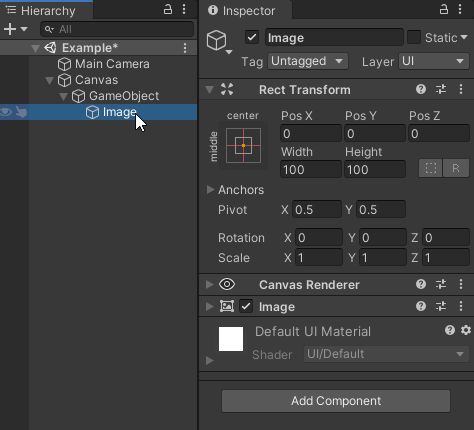The width and height of the screenshot is (474, 430).
Task: Click the Image cube icon in Hierarchy
Action: 92,112
